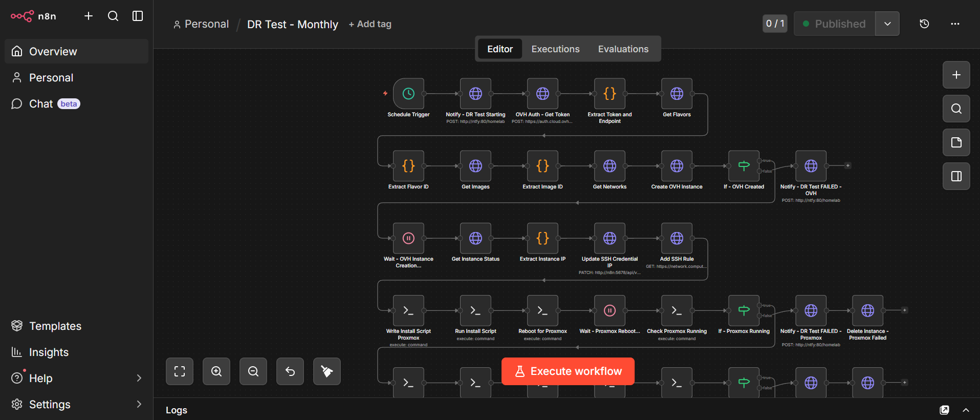The image size is (980, 420).
Task: Select the Notify - DR Test Starting node
Action: tap(475, 94)
